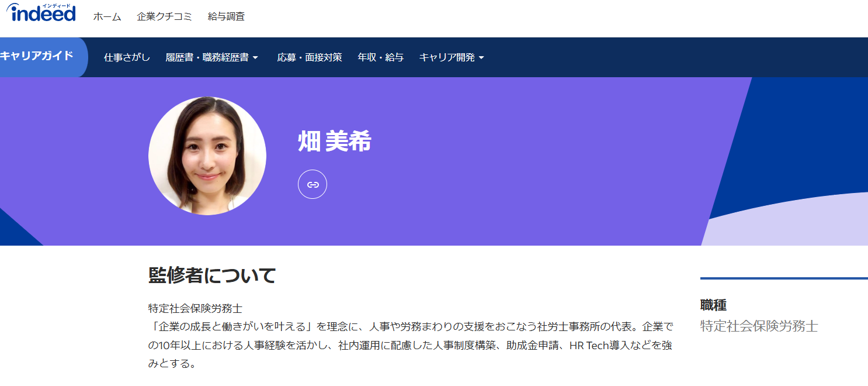Screen dimensions: 868x386
Task: Click the Indeed logo
Action: pos(41,13)
